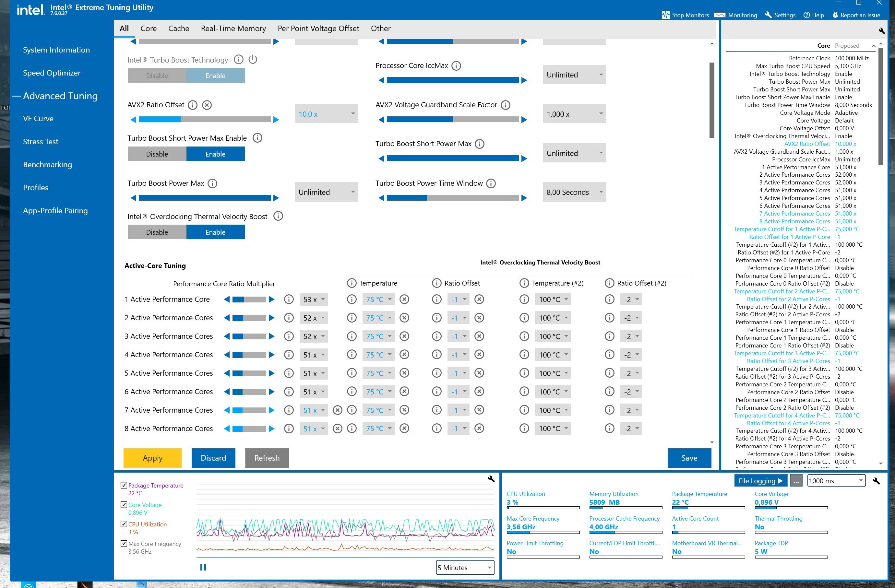Disable Intel Overclocking Thermal Velocity Boost
The width and height of the screenshot is (895, 588).
pyautogui.click(x=157, y=232)
